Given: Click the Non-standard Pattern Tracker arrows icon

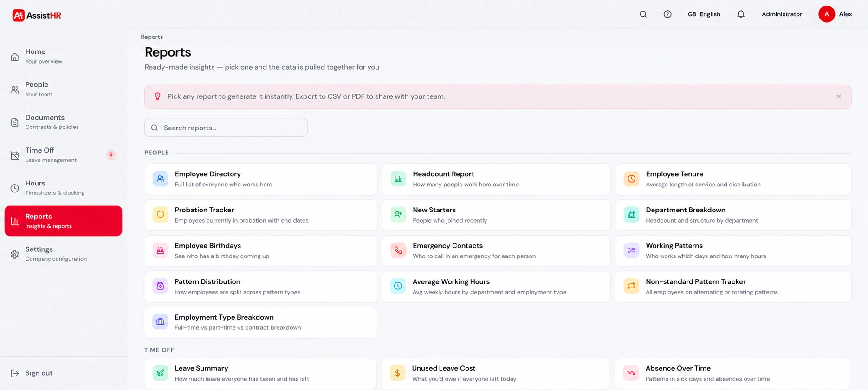Looking at the screenshot, I should [x=631, y=286].
